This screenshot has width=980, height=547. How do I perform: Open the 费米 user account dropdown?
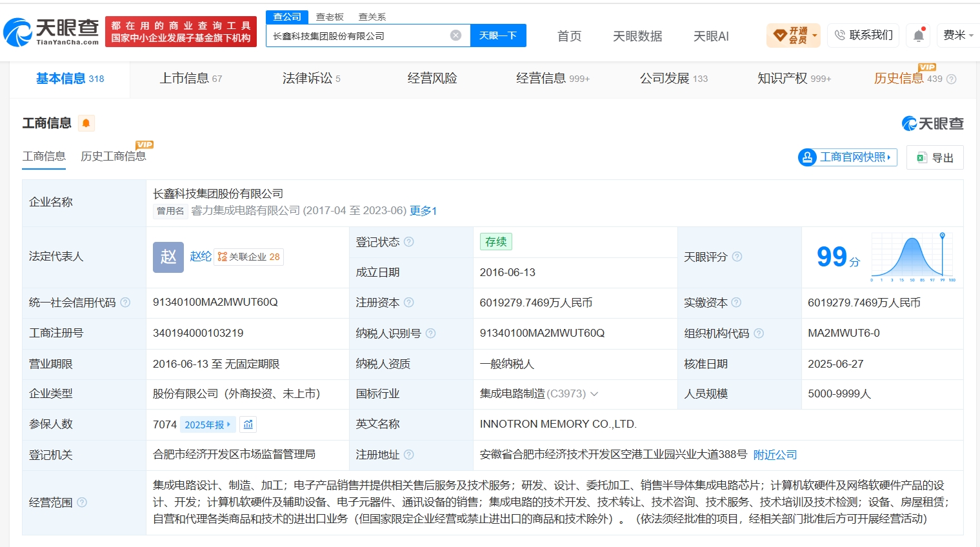[x=957, y=35]
